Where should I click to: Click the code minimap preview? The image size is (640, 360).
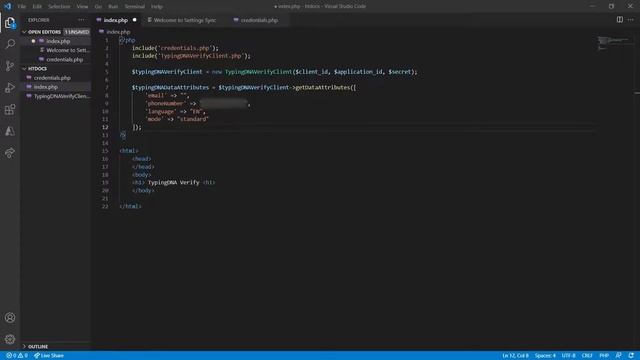pos(612,43)
